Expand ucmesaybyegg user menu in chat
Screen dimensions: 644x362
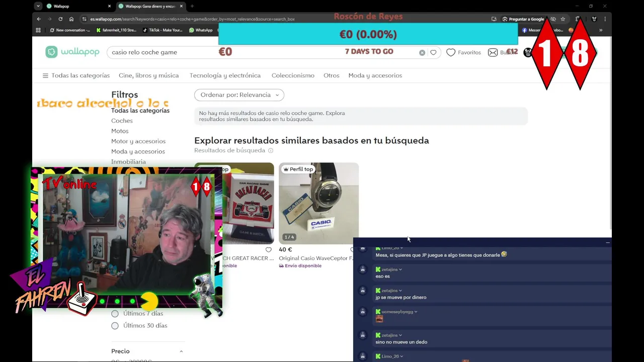(x=416, y=312)
